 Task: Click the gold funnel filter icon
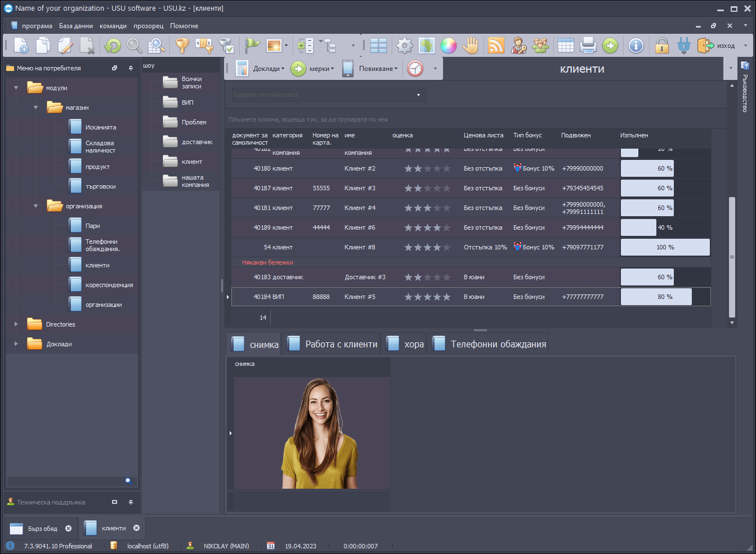coord(182,46)
